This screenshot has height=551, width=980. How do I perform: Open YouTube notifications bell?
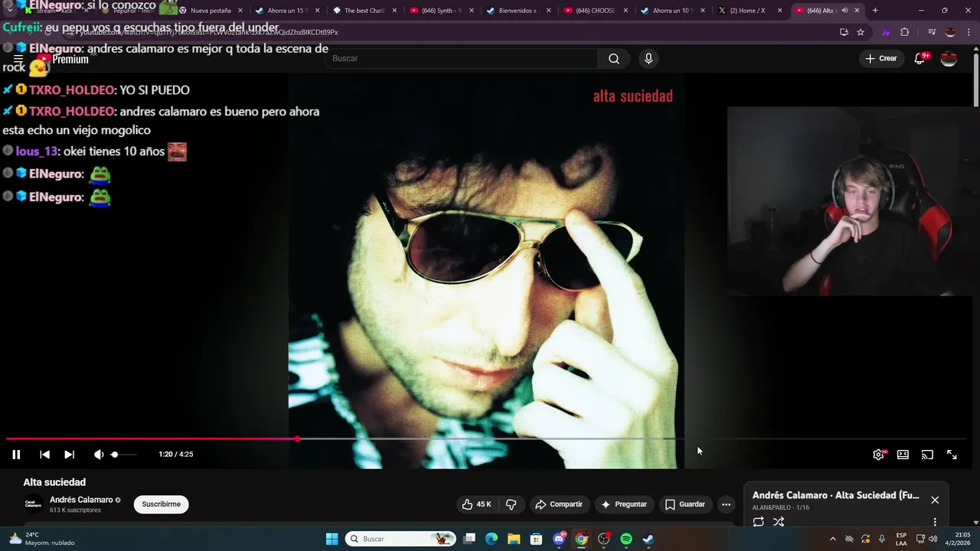tap(920, 59)
